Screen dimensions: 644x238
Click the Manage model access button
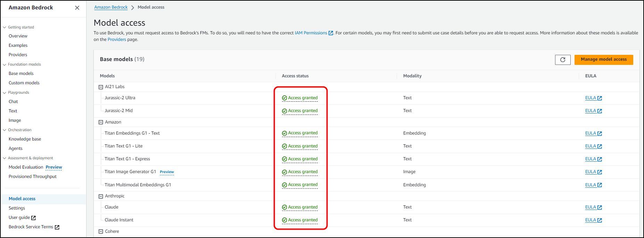(604, 60)
